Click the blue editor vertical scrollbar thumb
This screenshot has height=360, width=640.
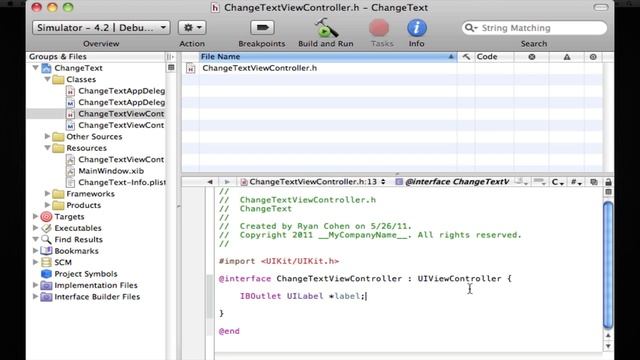tap(608, 264)
